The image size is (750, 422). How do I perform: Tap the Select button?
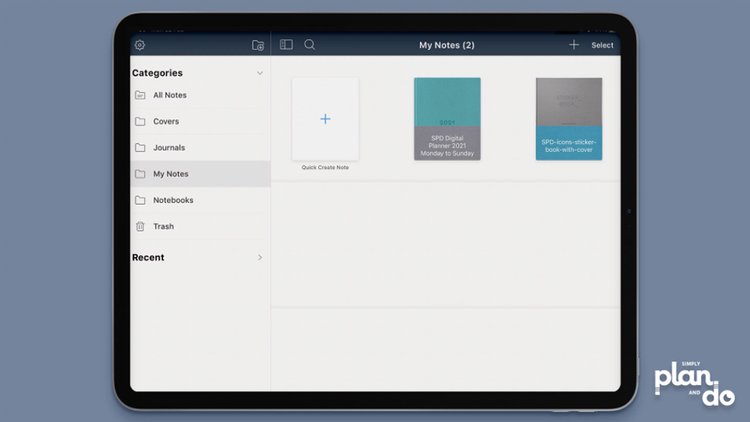602,45
